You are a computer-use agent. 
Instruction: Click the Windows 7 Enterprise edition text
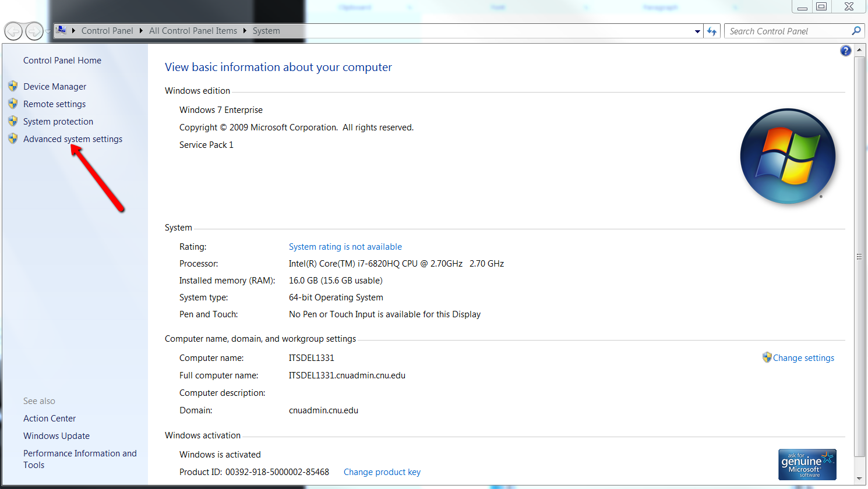click(221, 110)
